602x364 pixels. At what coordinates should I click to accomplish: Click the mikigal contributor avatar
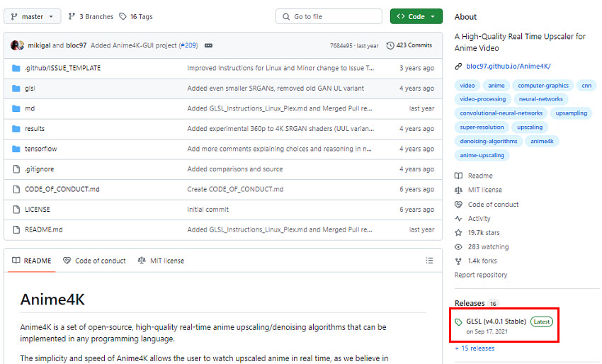tap(16, 45)
